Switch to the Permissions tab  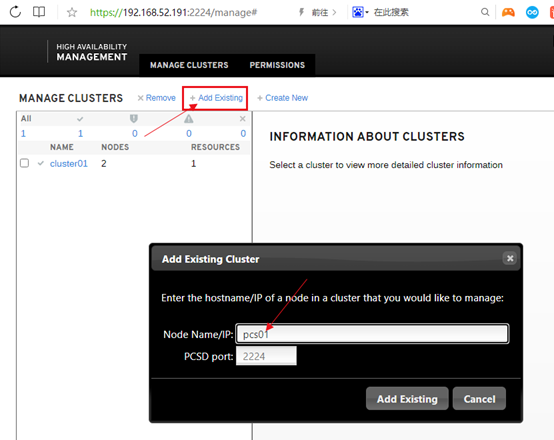click(x=277, y=65)
